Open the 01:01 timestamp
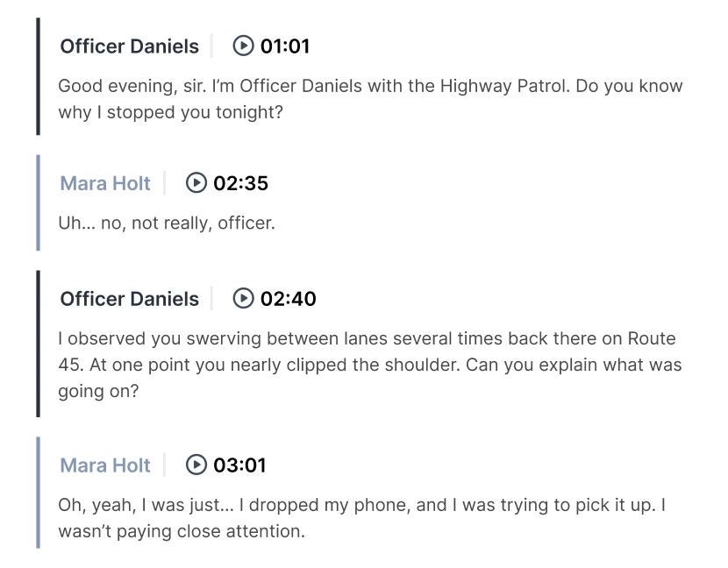Viewport: 728px width, 568px height. [287, 46]
